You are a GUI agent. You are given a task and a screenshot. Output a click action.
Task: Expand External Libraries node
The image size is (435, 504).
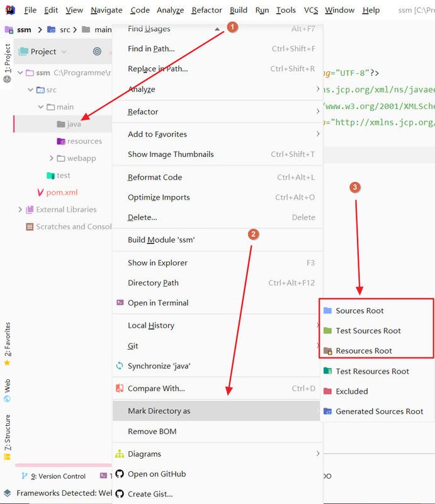pyautogui.click(x=20, y=210)
